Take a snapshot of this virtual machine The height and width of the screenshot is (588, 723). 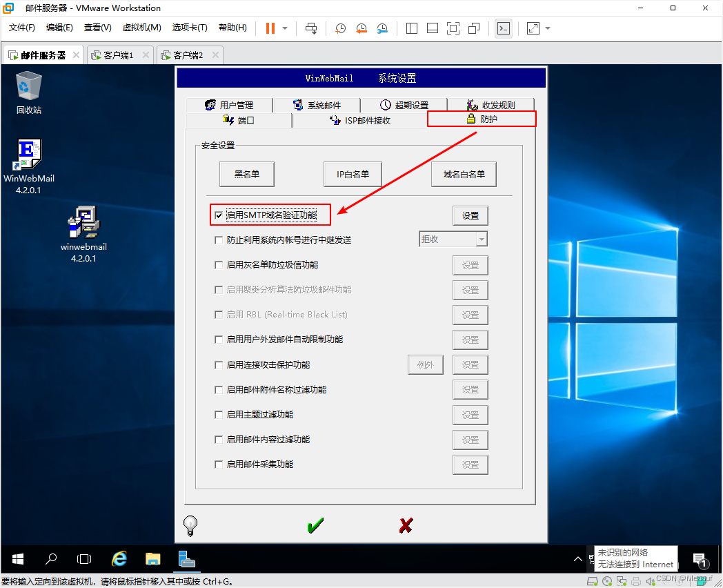point(340,28)
